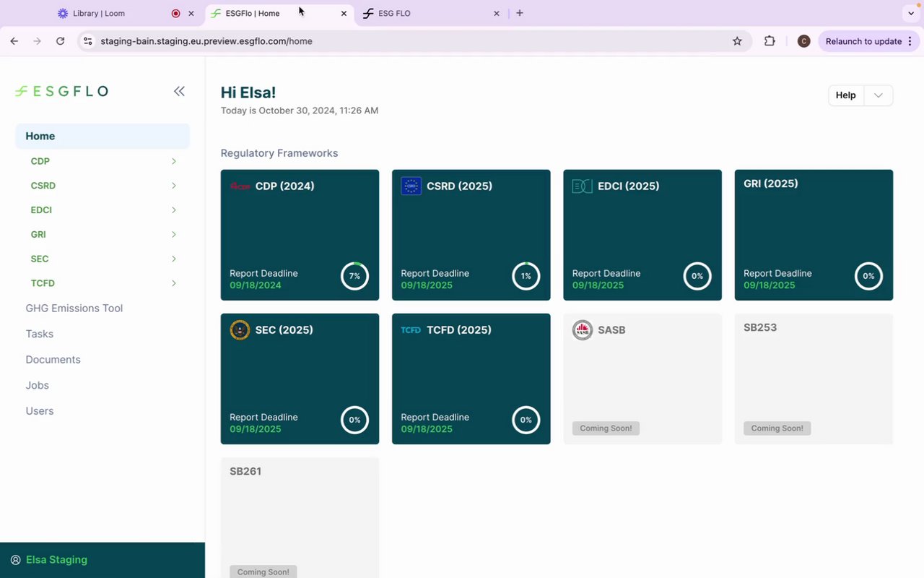This screenshot has height=578, width=924.
Task: Open the SEC (2025) framework card
Action: click(300, 379)
